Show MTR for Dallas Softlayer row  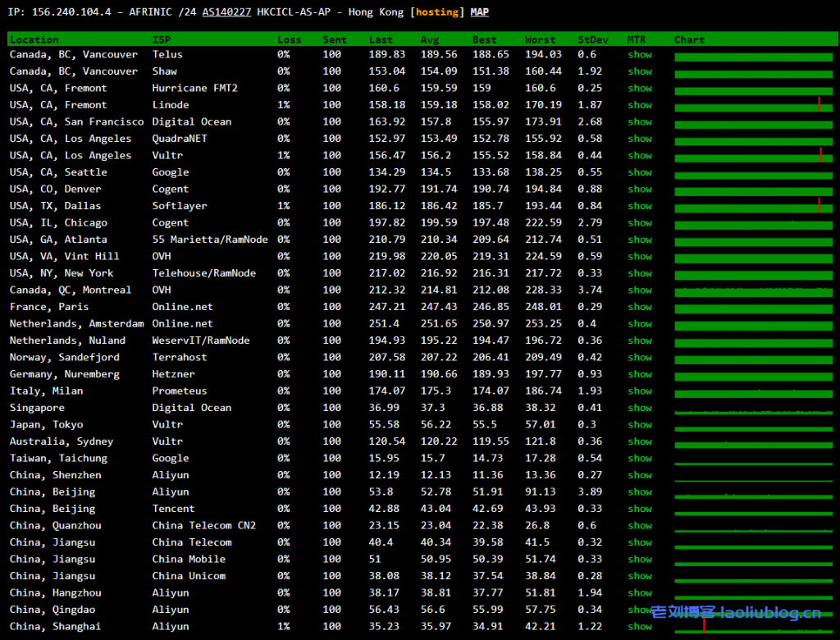pyautogui.click(x=639, y=206)
